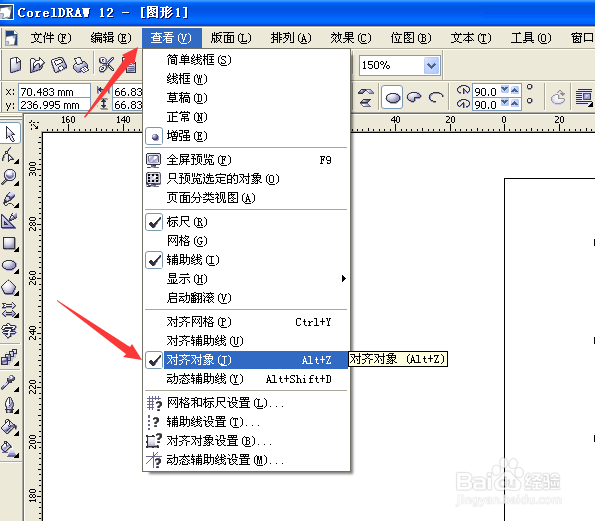Select the Freehand drawing tool

9,200
